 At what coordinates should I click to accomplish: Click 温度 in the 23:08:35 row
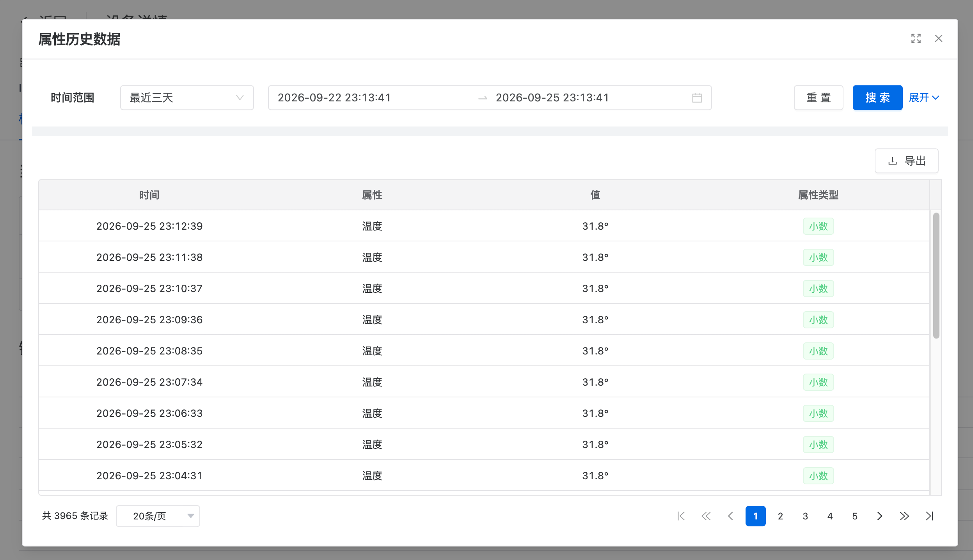(x=372, y=351)
